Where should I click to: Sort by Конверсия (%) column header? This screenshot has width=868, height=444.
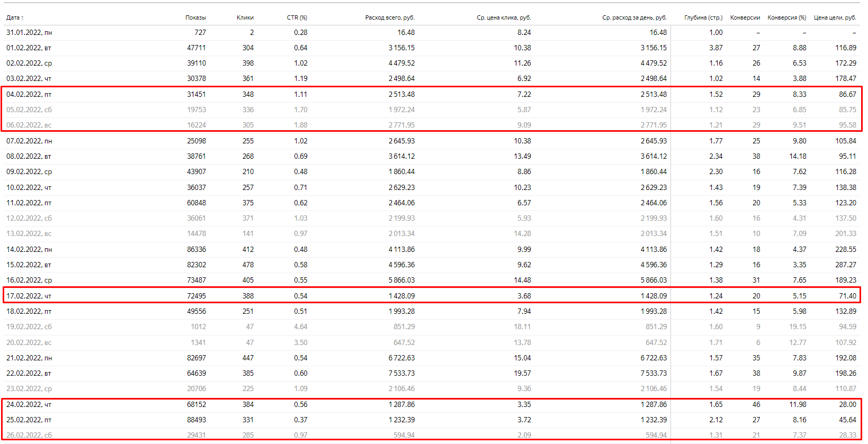click(786, 18)
